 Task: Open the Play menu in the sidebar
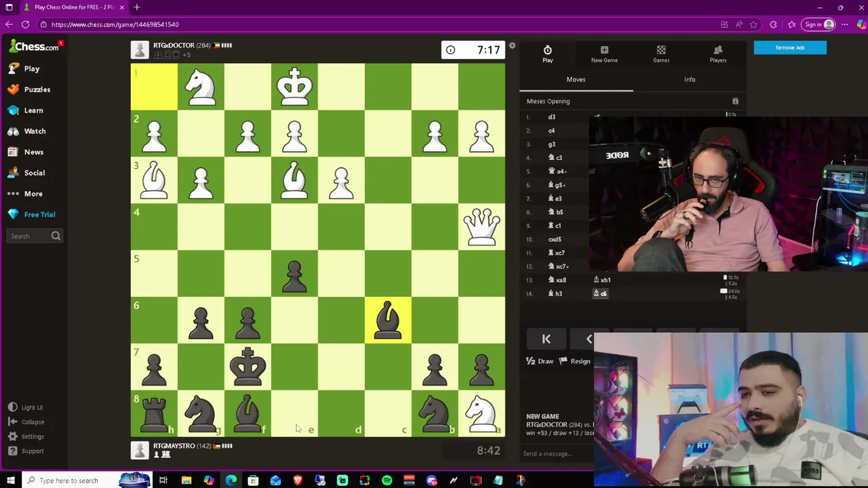pyautogui.click(x=24, y=68)
